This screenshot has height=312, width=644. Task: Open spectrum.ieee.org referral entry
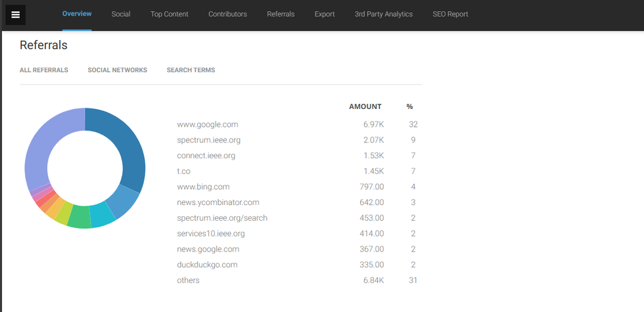tap(209, 140)
